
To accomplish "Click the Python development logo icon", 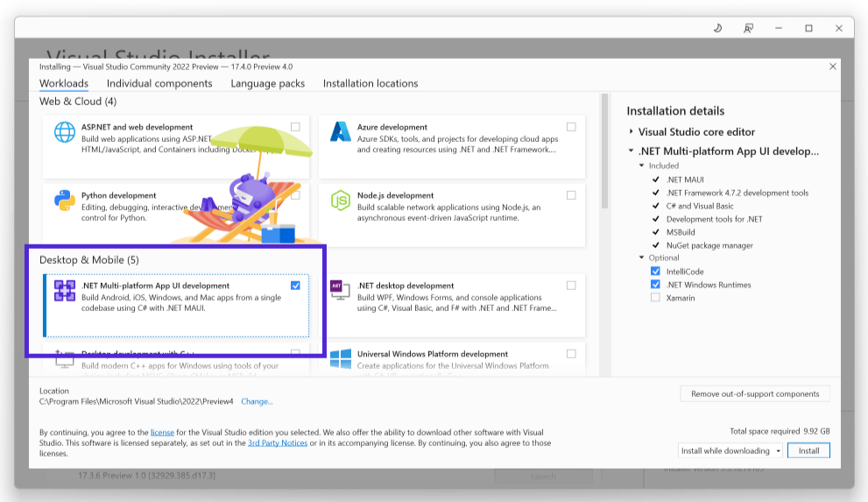I will 65,201.
